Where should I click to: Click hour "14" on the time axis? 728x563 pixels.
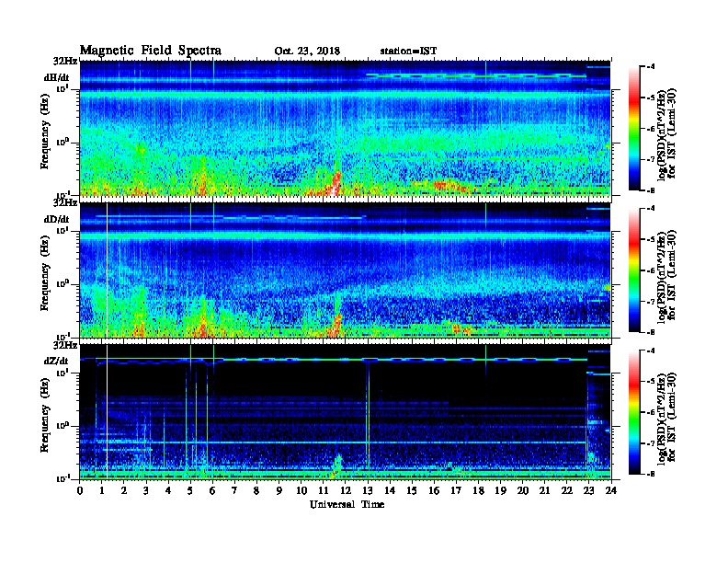point(390,491)
